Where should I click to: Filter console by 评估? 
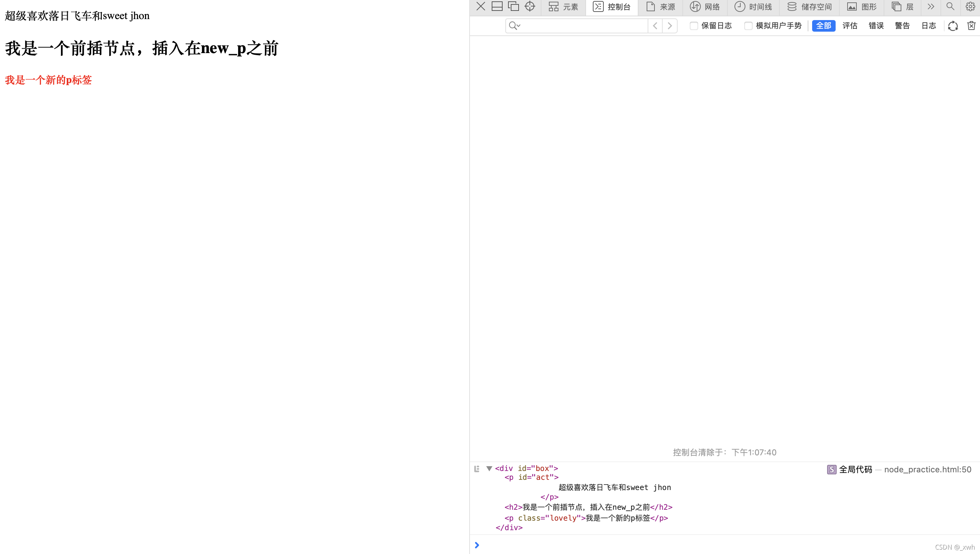(x=850, y=26)
